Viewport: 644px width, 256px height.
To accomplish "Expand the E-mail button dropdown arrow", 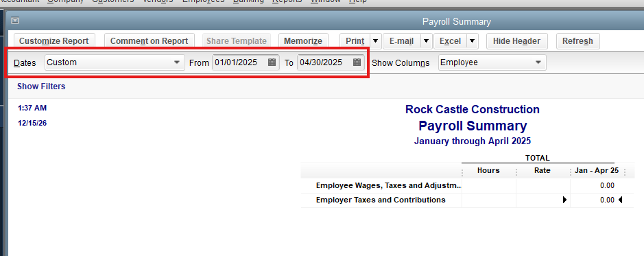I will (x=427, y=41).
